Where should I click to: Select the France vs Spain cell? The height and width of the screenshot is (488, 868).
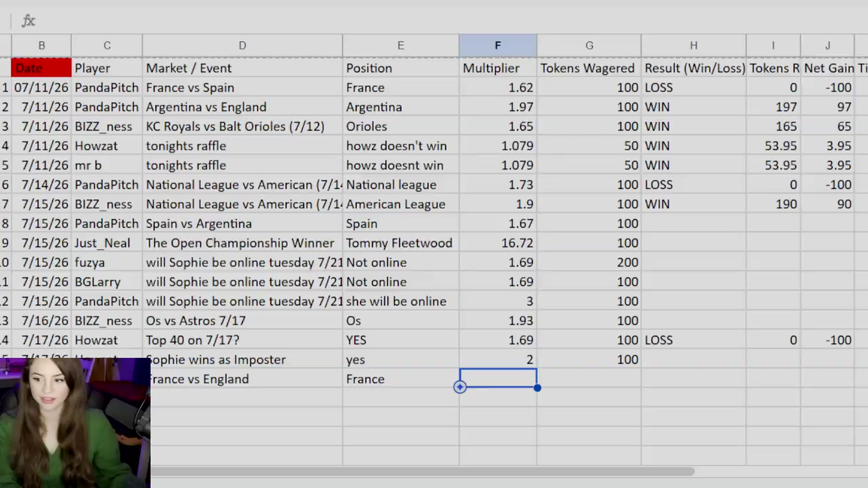[242, 87]
